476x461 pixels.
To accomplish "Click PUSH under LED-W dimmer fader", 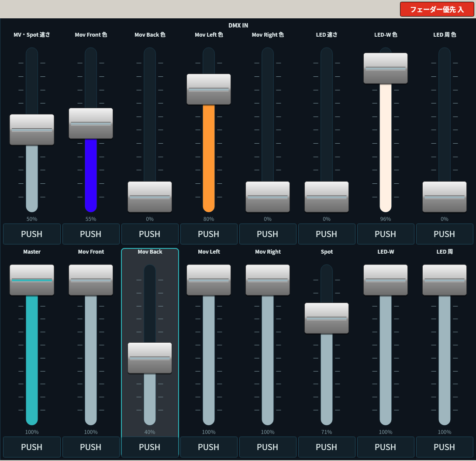I will point(386,447).
